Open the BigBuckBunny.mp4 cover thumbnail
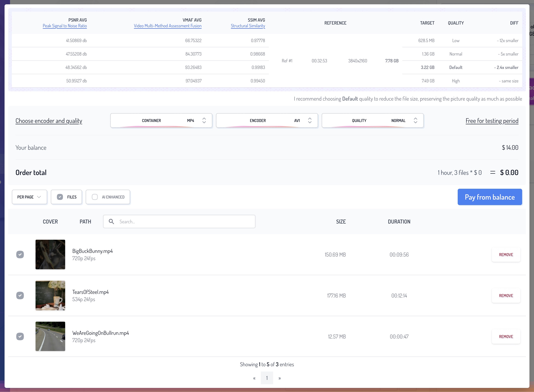Screen dimensions: 534x392 tap(50, 254)
